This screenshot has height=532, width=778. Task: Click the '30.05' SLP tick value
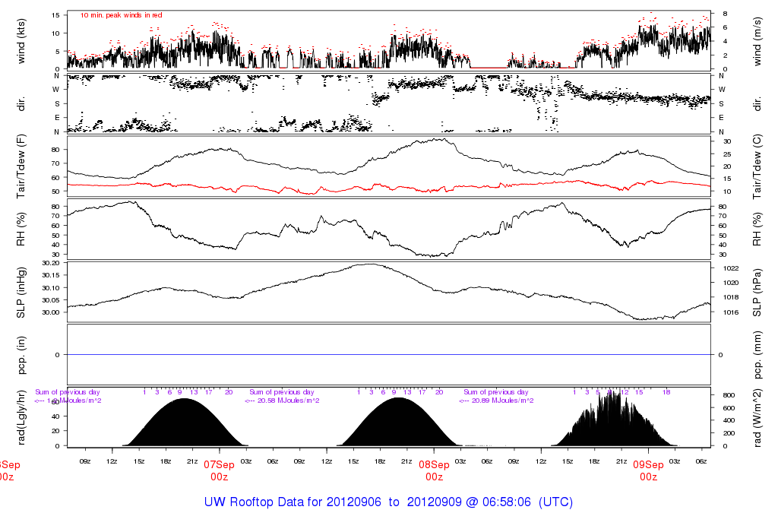51,300
